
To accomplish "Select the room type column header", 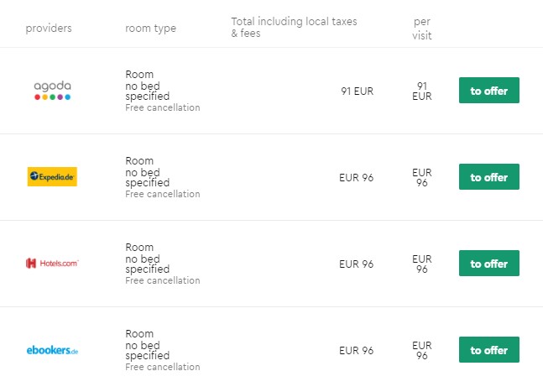I will point(150,28).
